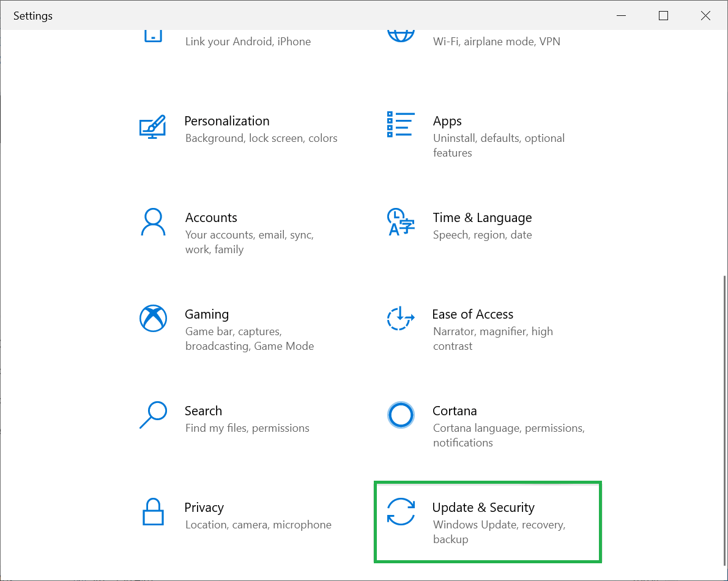The width and height of the screenshot is (728, 581).
Task: Click the Apps list icon
Action: click(401, 124)
